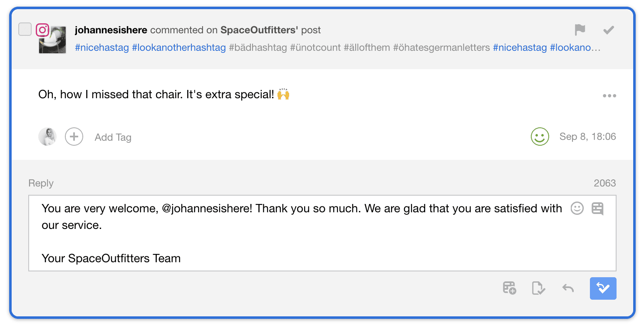The width and height of the screenshot is (644, 328).
Task: Open the johannesishere username link
Action: [x=111, y=30]
